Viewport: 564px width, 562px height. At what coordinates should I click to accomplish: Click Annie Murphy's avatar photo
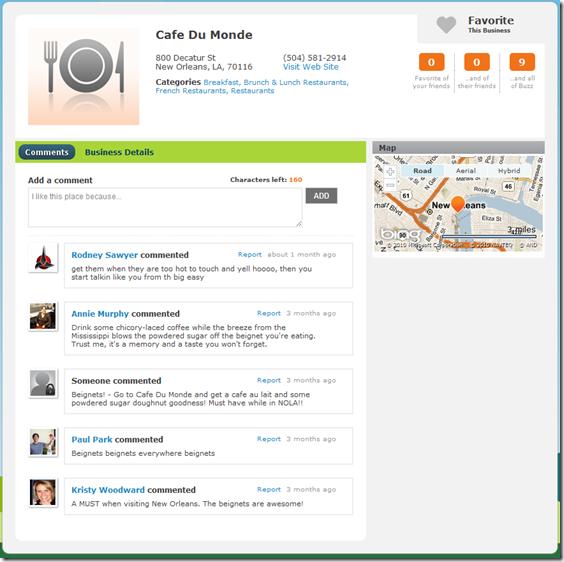pyautogui.click(x=43, y=316)
